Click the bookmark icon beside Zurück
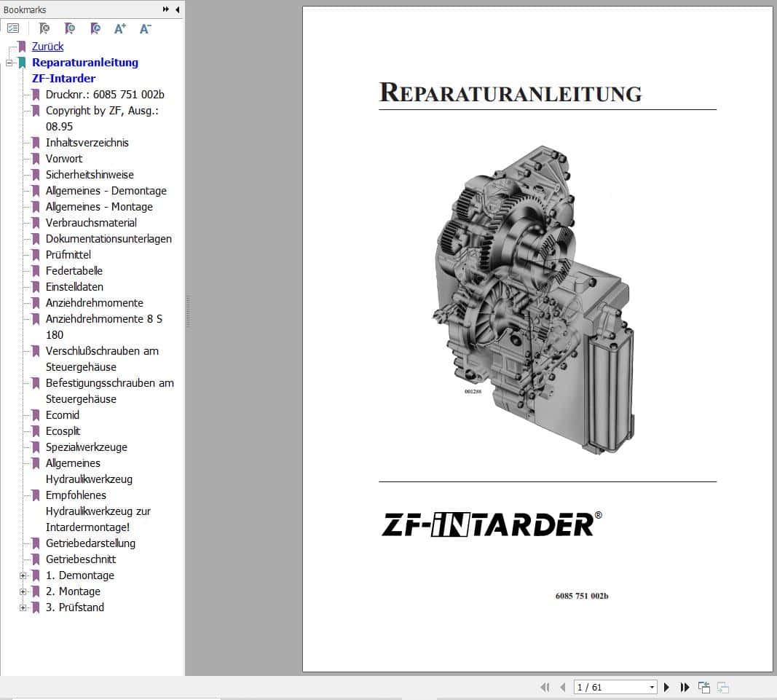777x700 pixels. tap(22, 47)
